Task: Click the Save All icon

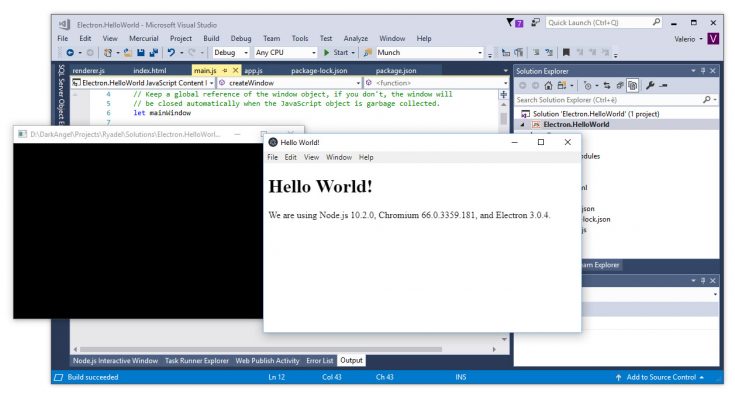Action: tap(153, 53)
